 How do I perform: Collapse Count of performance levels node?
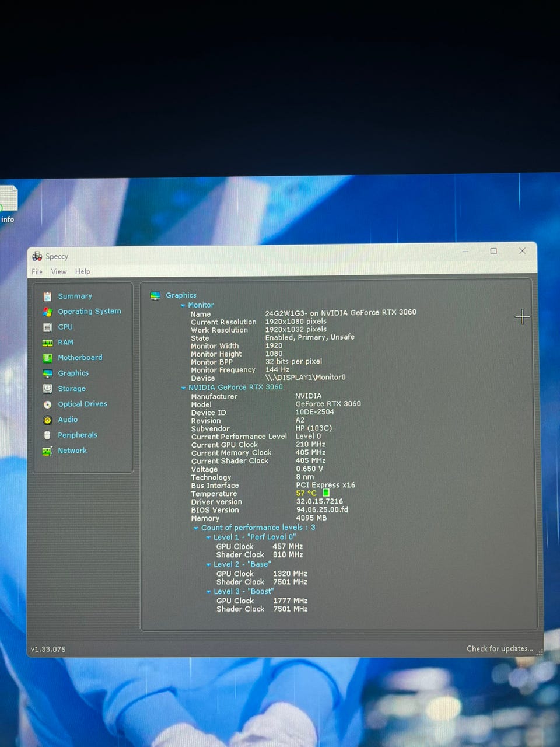196,528
